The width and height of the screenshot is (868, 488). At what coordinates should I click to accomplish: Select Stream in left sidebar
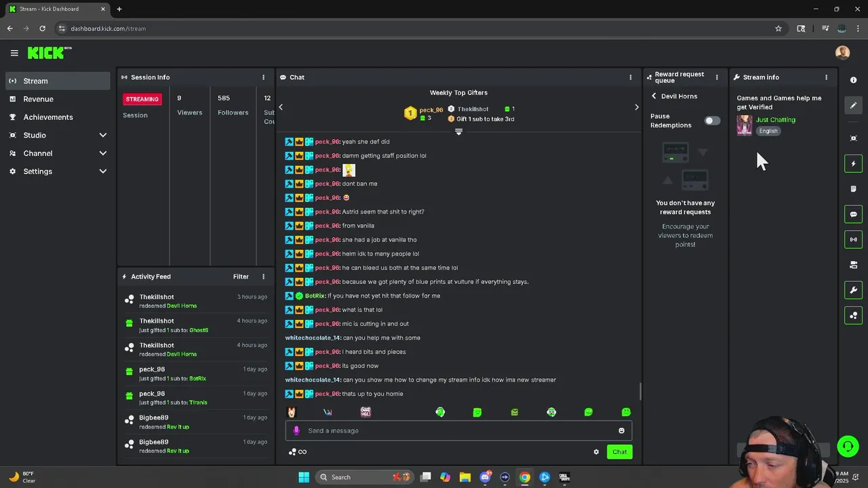(x=58, y=81)
